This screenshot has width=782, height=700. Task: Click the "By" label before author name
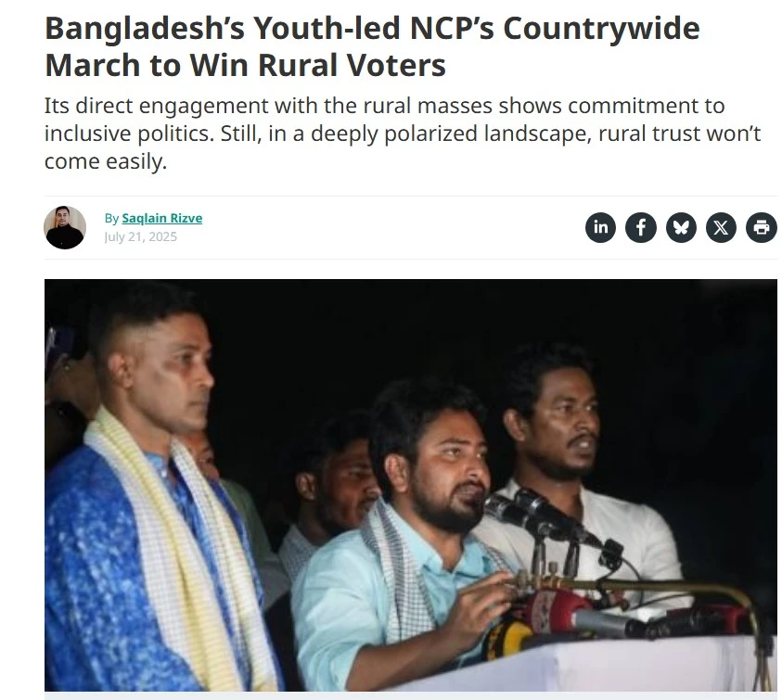pyautogui.click(x=111, y=219)
